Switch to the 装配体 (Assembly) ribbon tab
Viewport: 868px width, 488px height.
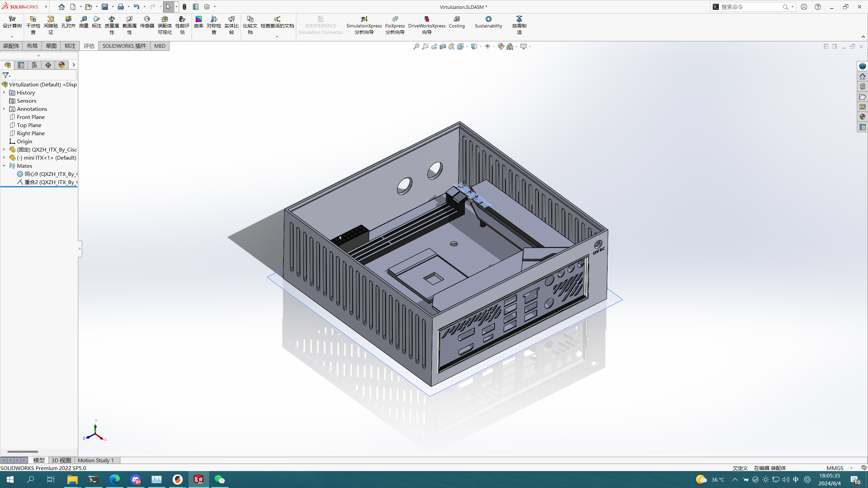pyautogui.click(x=11, y=46)
